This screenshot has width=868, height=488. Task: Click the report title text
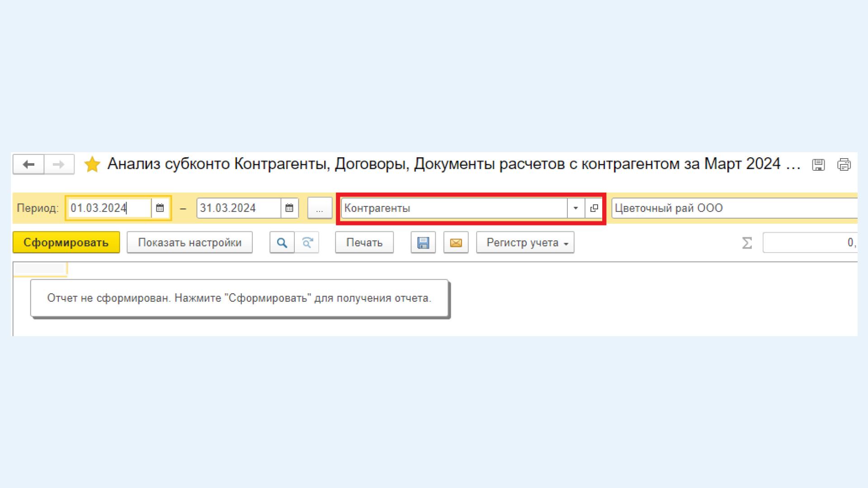(453, 164)
